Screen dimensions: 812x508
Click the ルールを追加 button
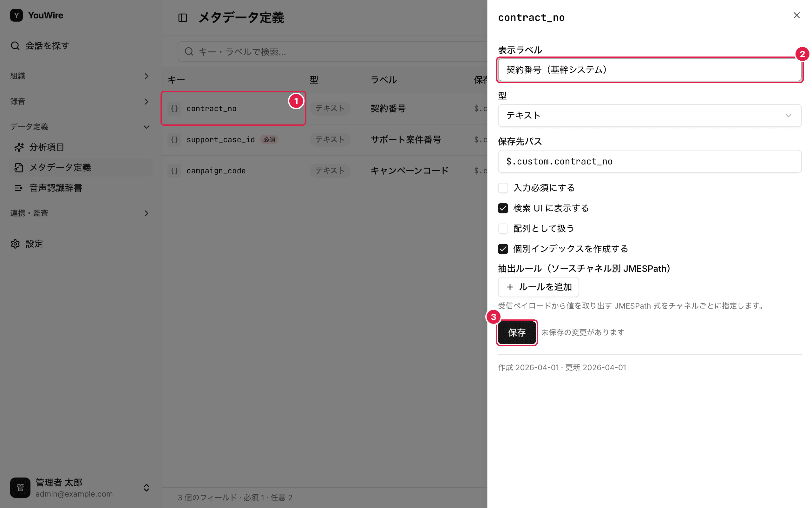538,287
